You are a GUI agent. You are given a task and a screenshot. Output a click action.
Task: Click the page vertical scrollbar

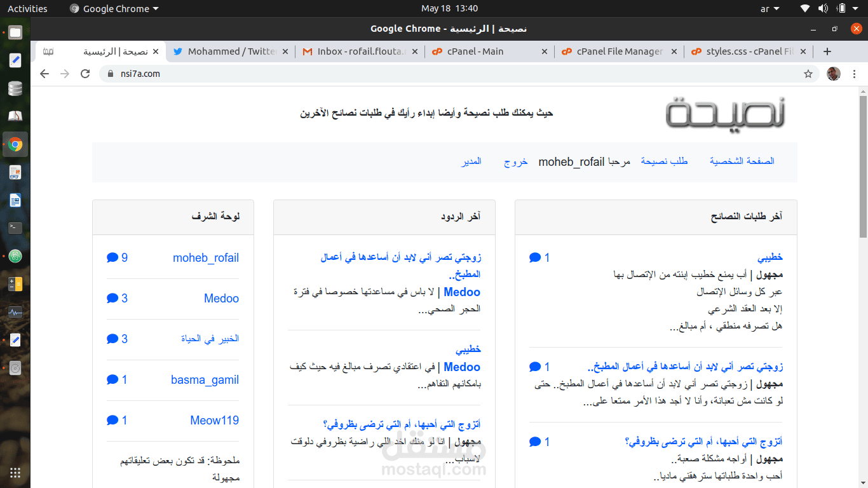pos(863,287)
